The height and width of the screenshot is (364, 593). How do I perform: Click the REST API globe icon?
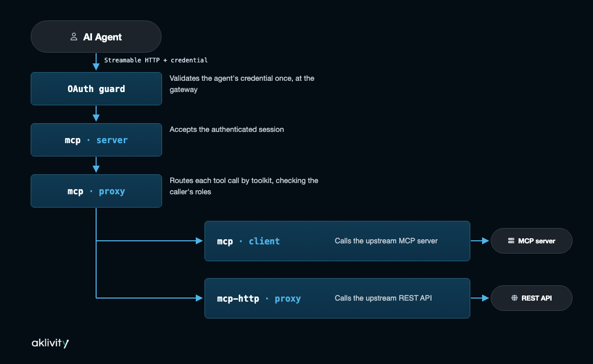tap(514, 298)
